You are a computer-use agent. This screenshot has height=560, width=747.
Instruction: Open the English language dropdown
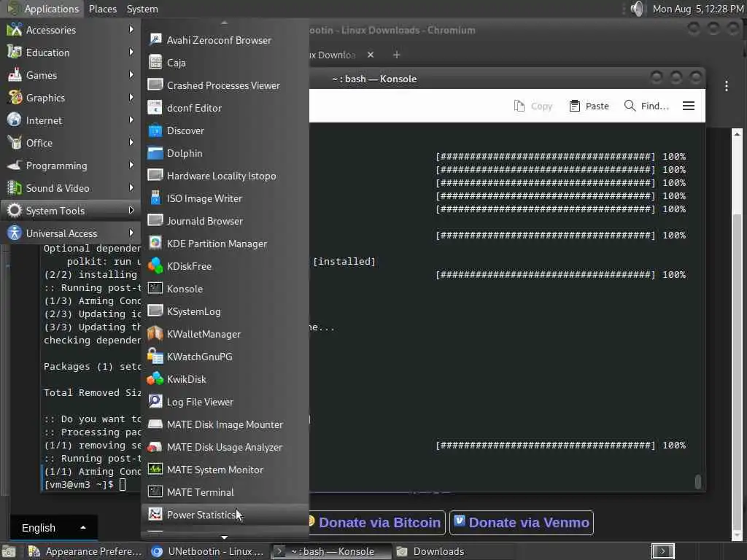pos(54,528)
